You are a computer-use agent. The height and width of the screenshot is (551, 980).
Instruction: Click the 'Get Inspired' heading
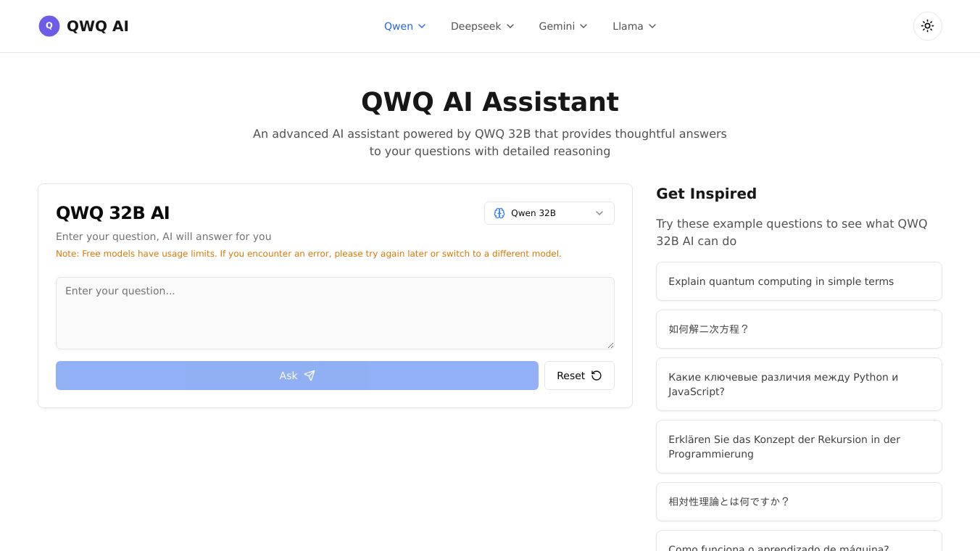(x=706, y=194)
